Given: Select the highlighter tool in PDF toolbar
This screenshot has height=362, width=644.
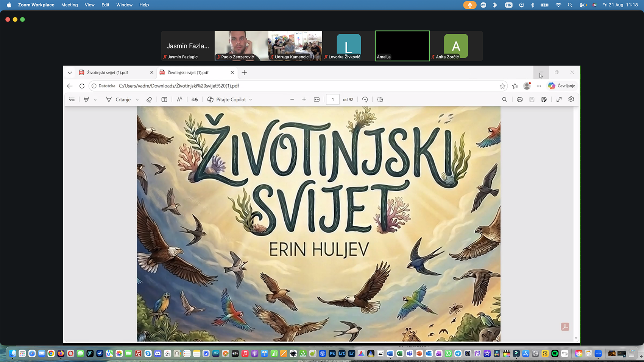Looking at the screenshot, I should click(x=86, y=99).
